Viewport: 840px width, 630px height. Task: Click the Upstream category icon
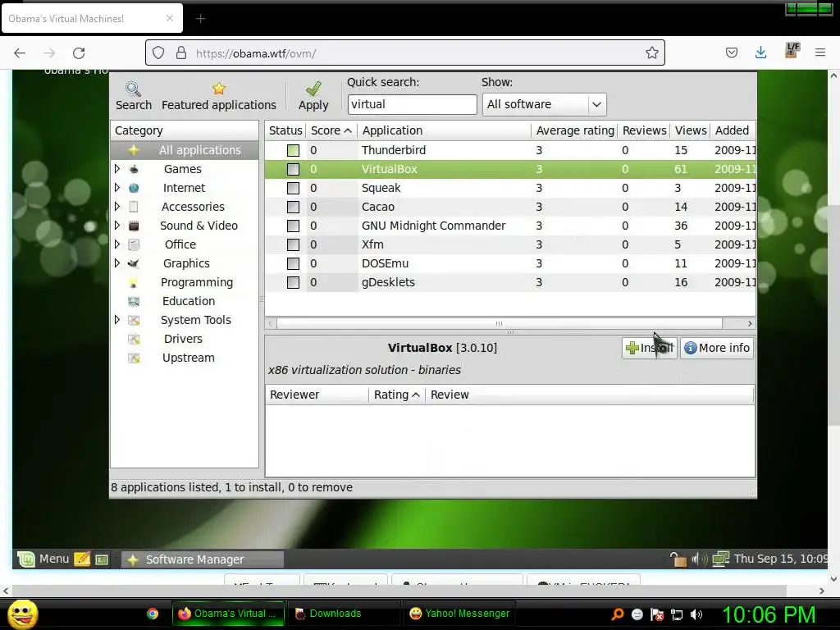[134, 358]
